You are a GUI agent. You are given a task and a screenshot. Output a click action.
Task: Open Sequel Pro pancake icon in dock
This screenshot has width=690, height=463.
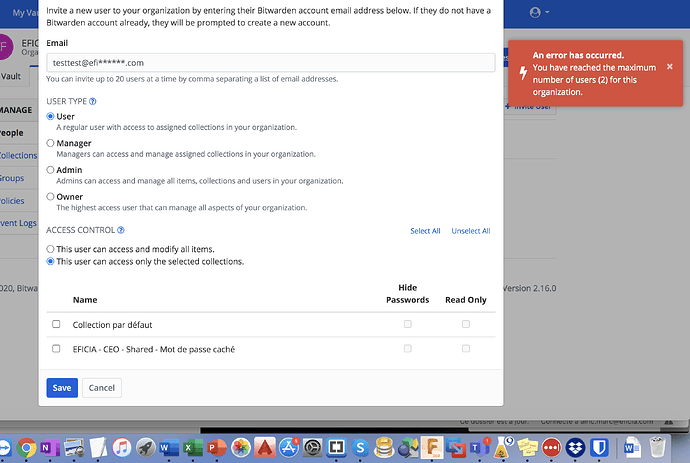tap(384, 448)
